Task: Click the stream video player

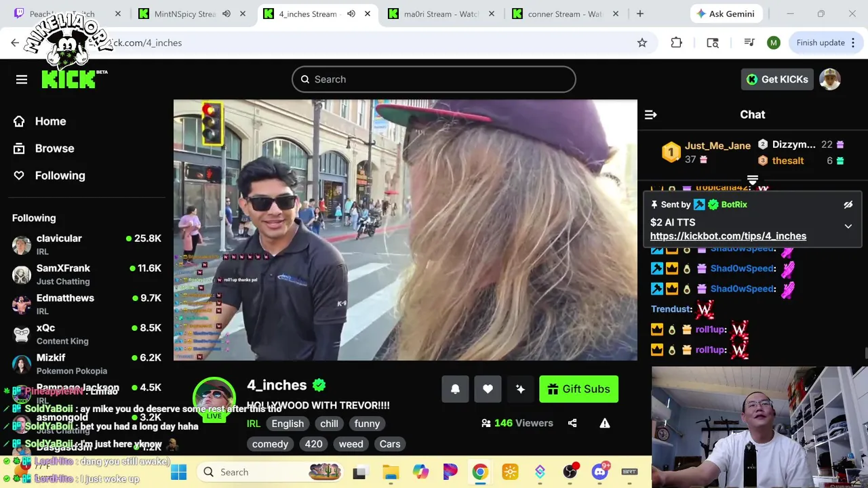Action: click(406, 230)
